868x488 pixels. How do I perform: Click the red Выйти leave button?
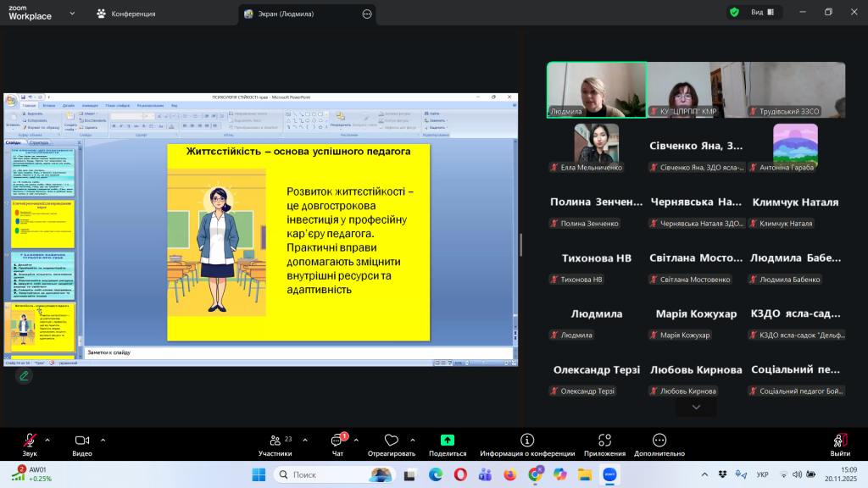pos(840,441)
